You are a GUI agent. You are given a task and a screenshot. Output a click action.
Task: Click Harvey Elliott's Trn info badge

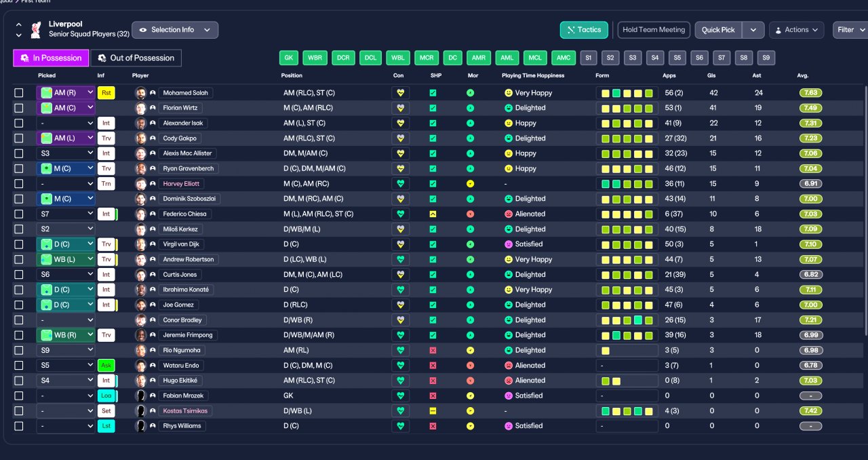coord(106,184)
